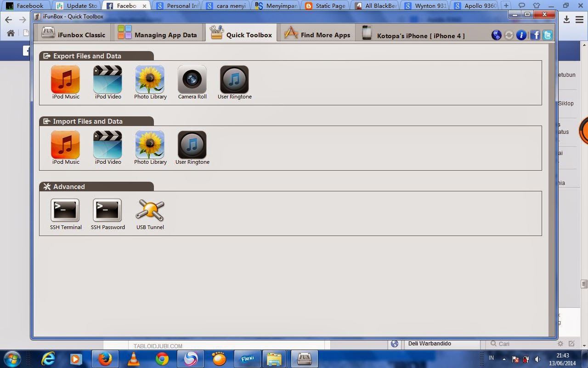
Task: Open User Ringtone under Import Files and Data
Action: [192, 148]
